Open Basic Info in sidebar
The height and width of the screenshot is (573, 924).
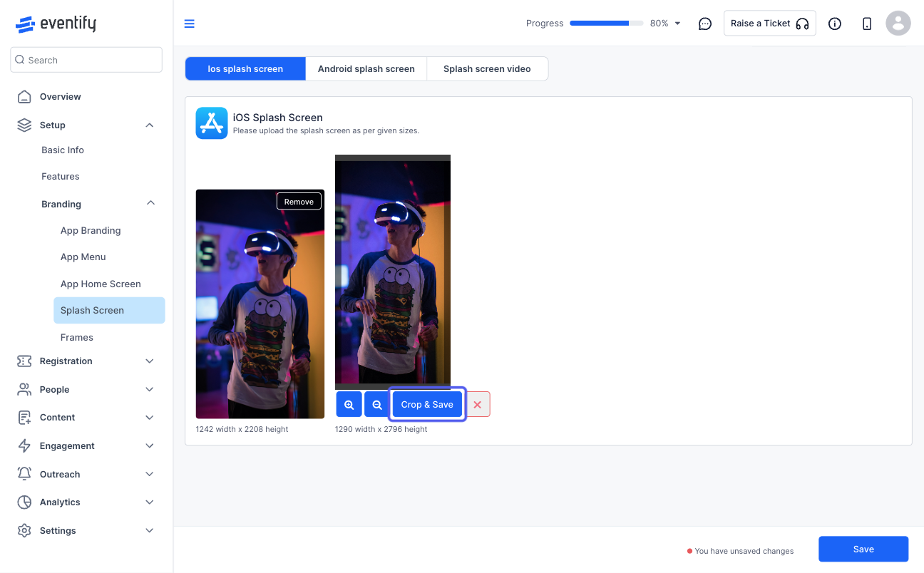(x=63, y=150)
